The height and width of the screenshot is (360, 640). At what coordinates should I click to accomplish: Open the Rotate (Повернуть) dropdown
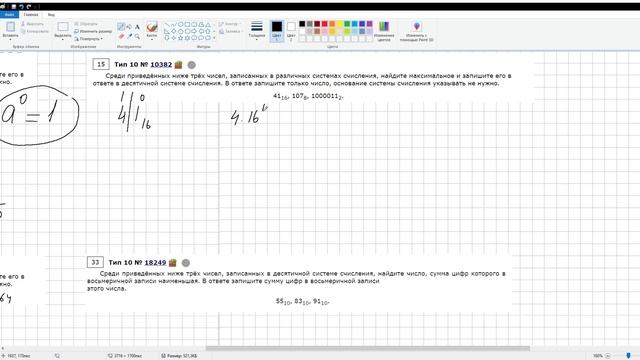pos(88,39)
